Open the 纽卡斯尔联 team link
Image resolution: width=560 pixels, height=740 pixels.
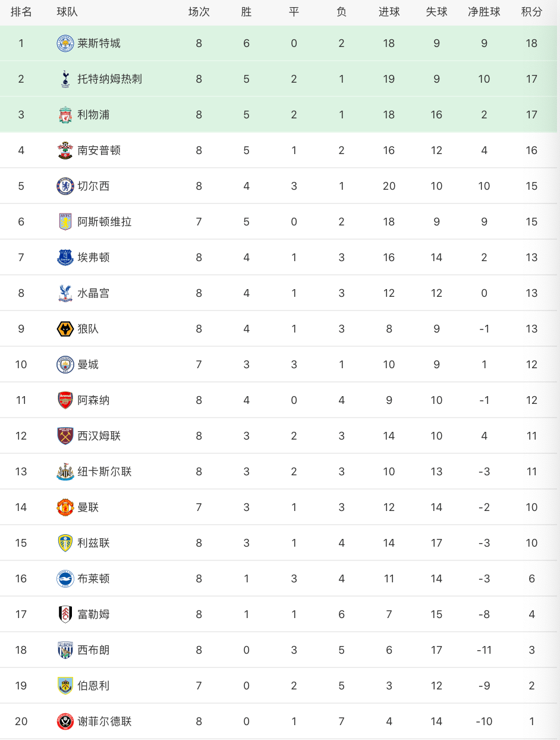(x=104, y=472)
